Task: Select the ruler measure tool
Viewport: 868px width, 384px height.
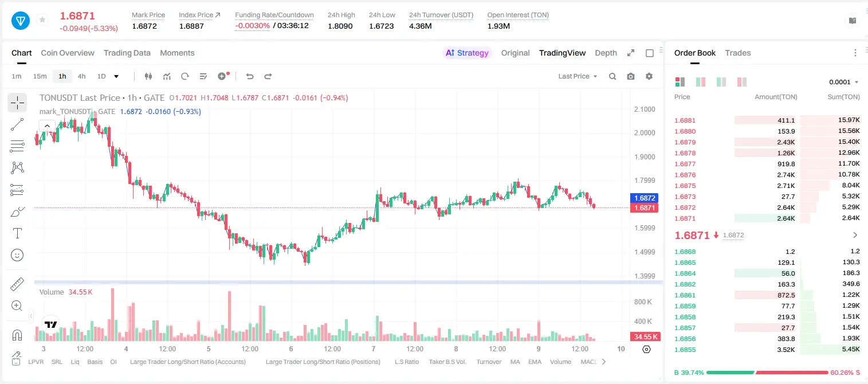Action: [x=17, y=284]
